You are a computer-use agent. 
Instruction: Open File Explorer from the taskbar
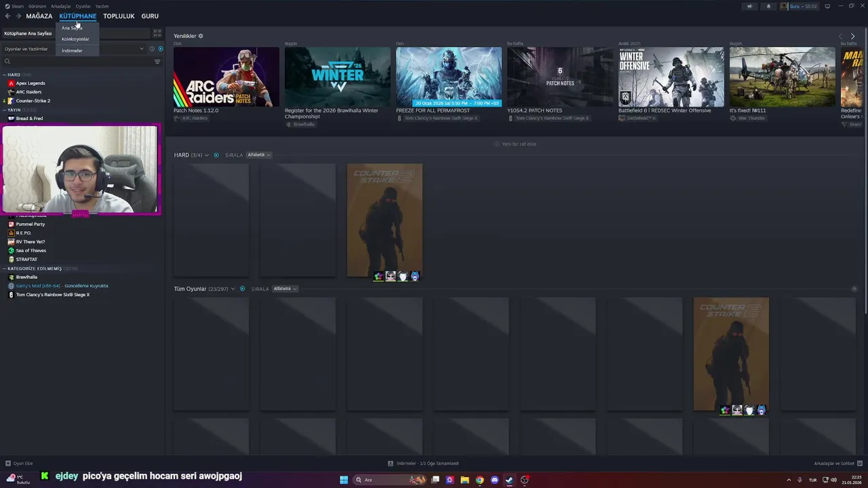point(465,480)
